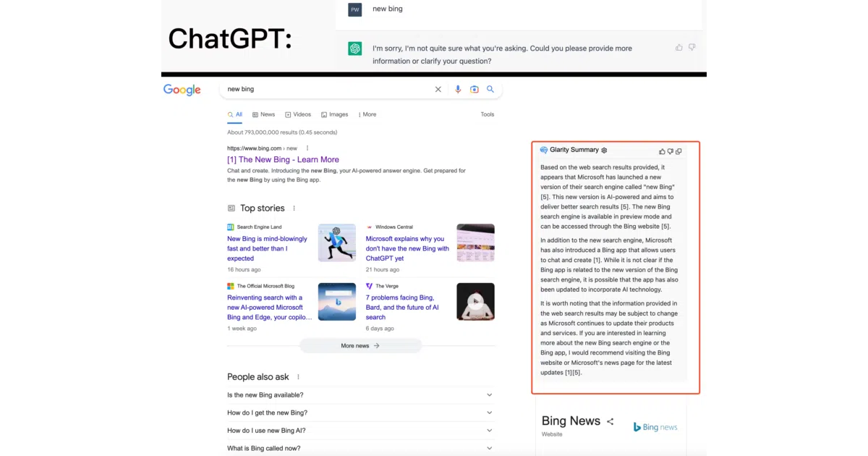Click The Official Microsoft Blog favicon
This screenshot has width=868, height=456.
pyautogui.click(x=231, y=286)
